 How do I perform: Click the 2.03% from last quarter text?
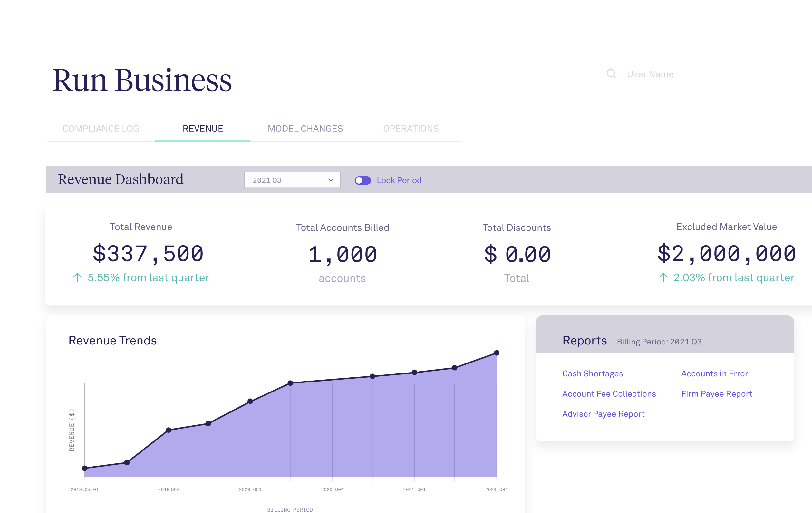tap(734, 277)
